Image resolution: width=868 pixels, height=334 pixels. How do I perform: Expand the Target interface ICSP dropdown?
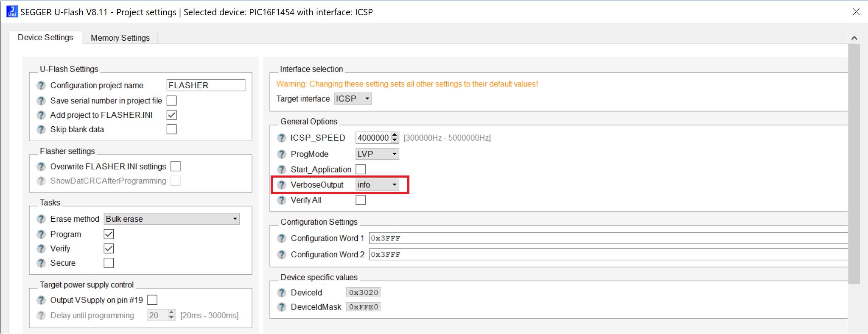click(x=353, y=99)
